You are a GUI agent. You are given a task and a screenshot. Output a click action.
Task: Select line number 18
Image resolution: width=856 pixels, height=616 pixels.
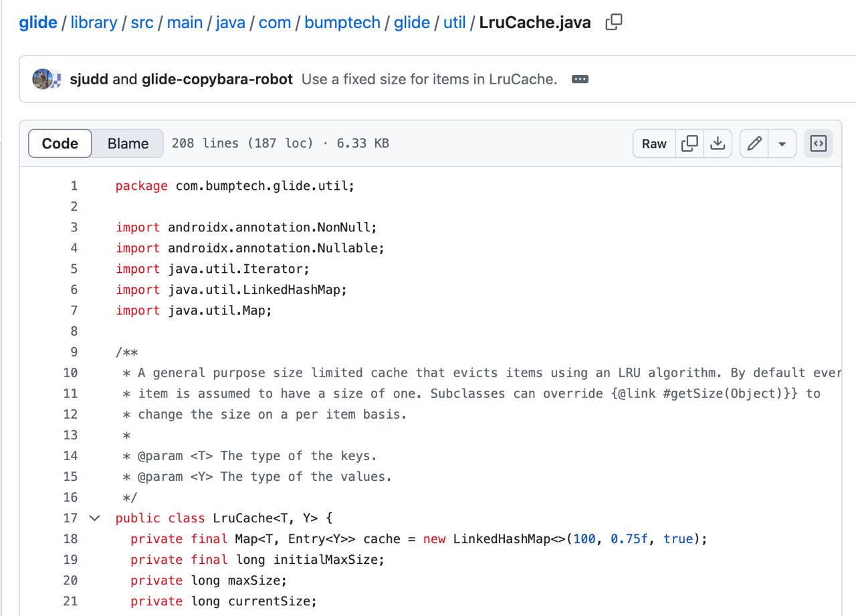point(70,538)
